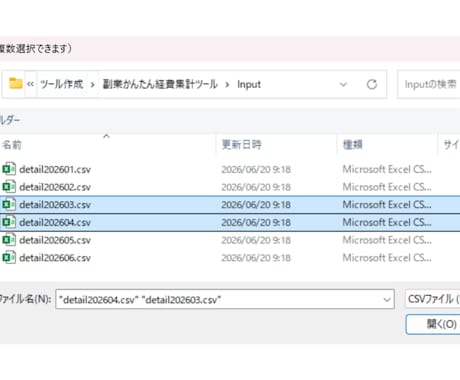Select the file detail202604.csv

click(x=55, y=222)
